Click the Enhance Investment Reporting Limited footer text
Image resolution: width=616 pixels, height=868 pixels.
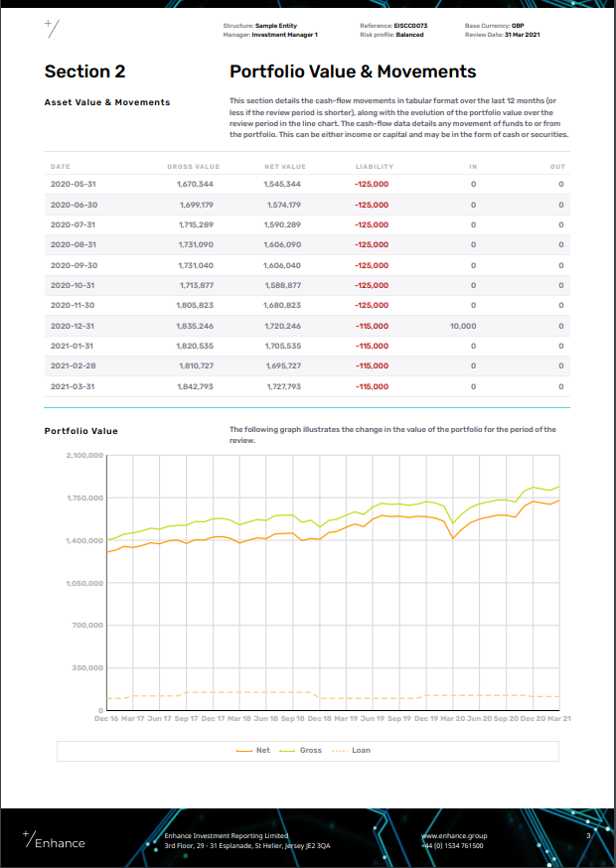pyautogui.click(x=227, y=836)
